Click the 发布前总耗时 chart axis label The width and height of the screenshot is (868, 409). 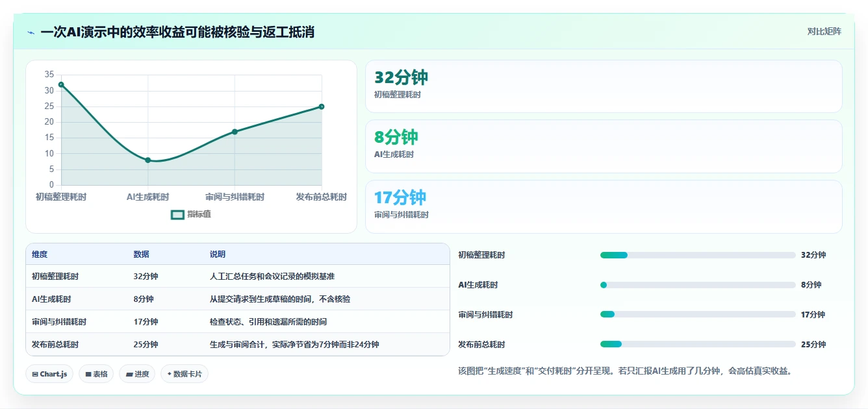coord(322,197)
